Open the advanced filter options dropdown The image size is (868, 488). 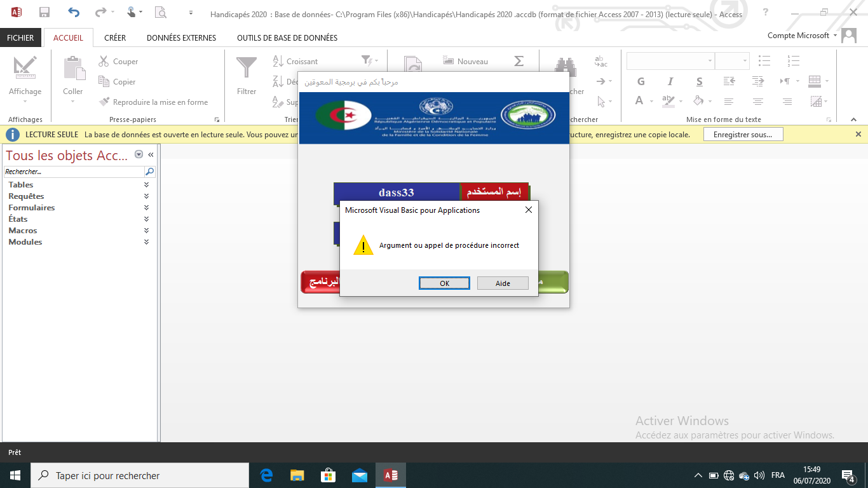click(370, 60)
